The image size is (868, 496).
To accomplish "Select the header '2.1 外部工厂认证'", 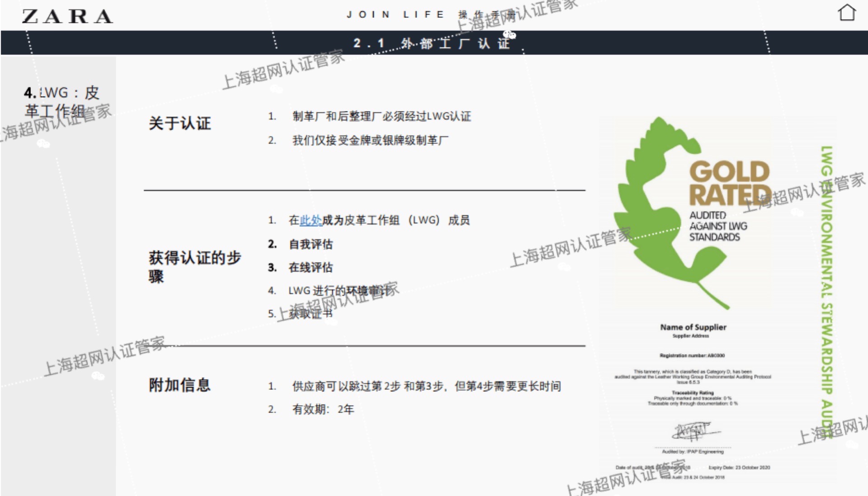I will coord(432,43).
